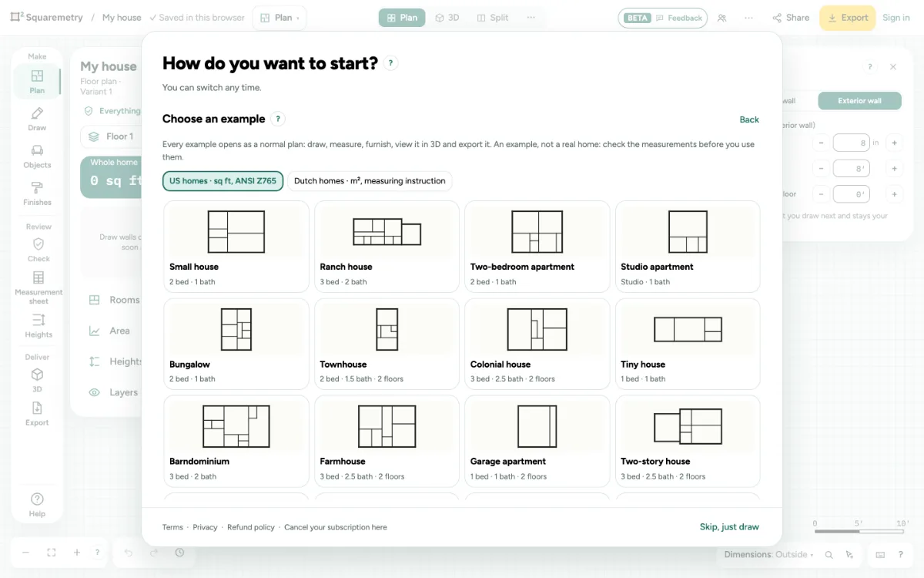Open the Objects sofa tool
This screenshot has width=924, height=578.
coord(37,156)
